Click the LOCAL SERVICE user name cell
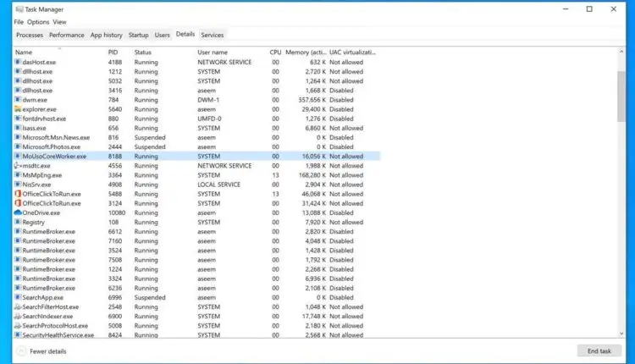The width and height of the screenshot is (635, 364). click(x=218, y=185)
